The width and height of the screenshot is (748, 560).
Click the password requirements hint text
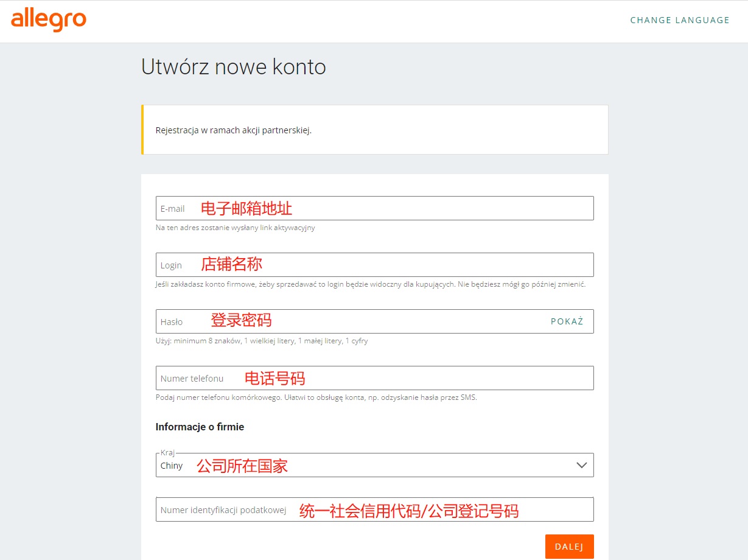262,341
